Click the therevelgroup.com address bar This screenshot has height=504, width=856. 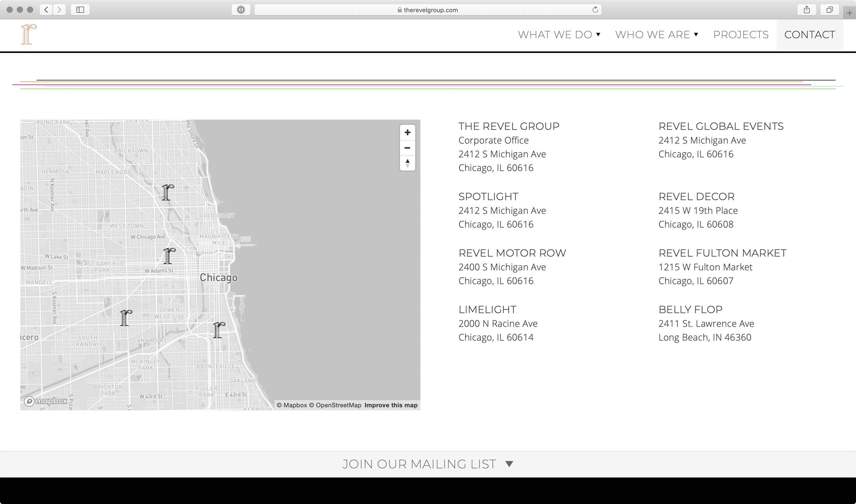point(428,10)
